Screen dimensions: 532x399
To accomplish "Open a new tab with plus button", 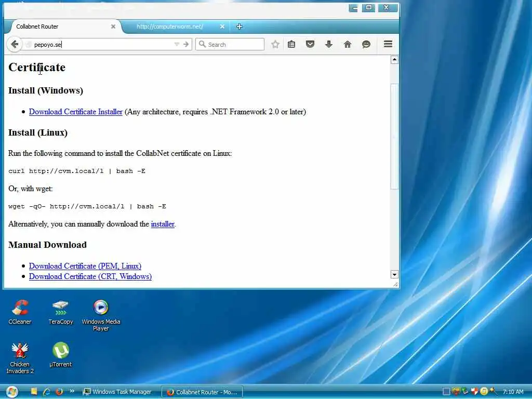I will [239, 26].
